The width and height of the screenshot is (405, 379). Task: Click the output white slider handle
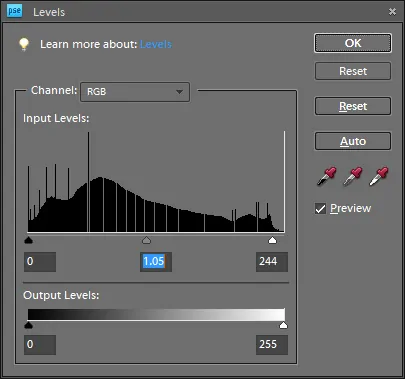(x=283, y=325)
